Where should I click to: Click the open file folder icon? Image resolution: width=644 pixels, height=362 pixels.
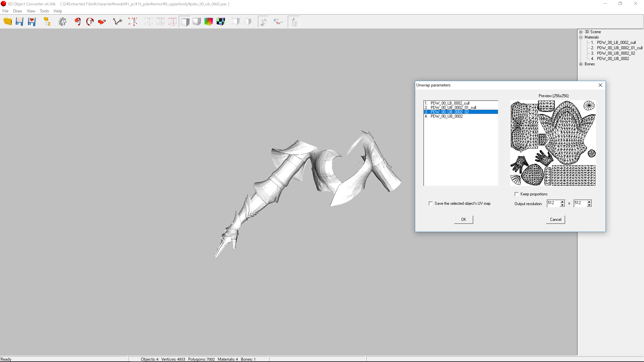[x=7, y=22]
